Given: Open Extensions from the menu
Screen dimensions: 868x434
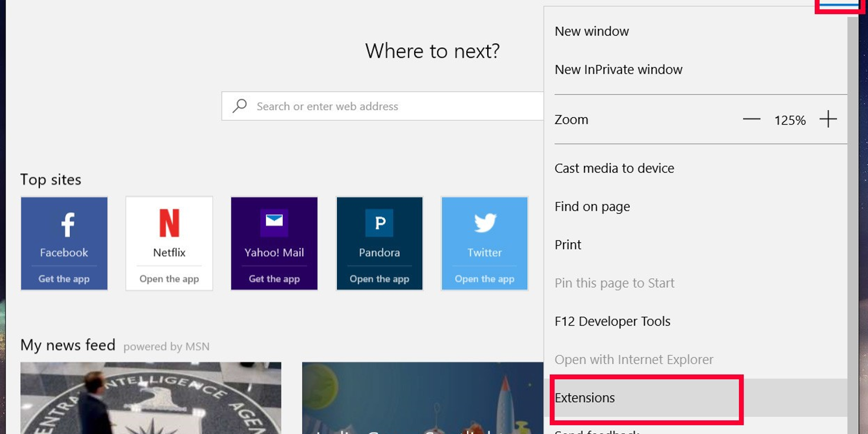Looking at the screenshot, I should click(696, 398).
